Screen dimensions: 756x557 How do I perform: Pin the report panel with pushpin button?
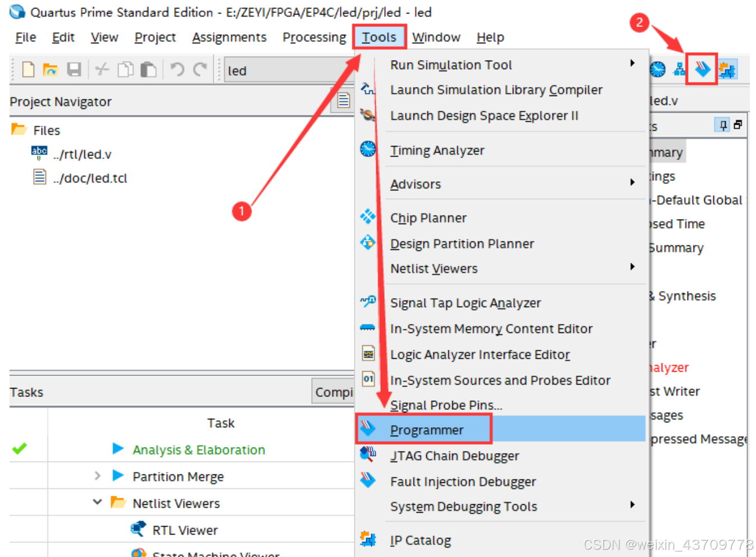(x=723, y=125)
